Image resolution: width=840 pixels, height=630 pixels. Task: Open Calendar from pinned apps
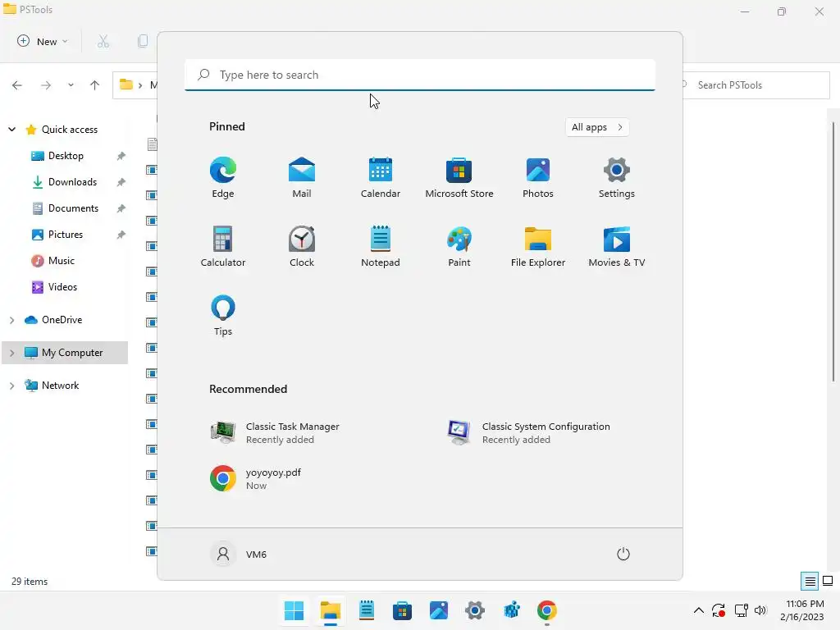(x=381, y=177)
